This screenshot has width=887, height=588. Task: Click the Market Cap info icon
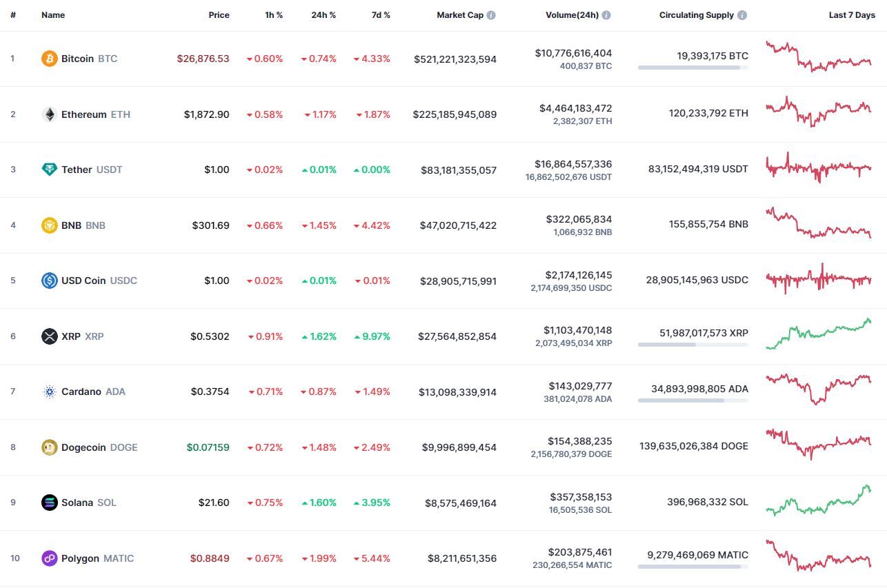click(x=491, y=15)
